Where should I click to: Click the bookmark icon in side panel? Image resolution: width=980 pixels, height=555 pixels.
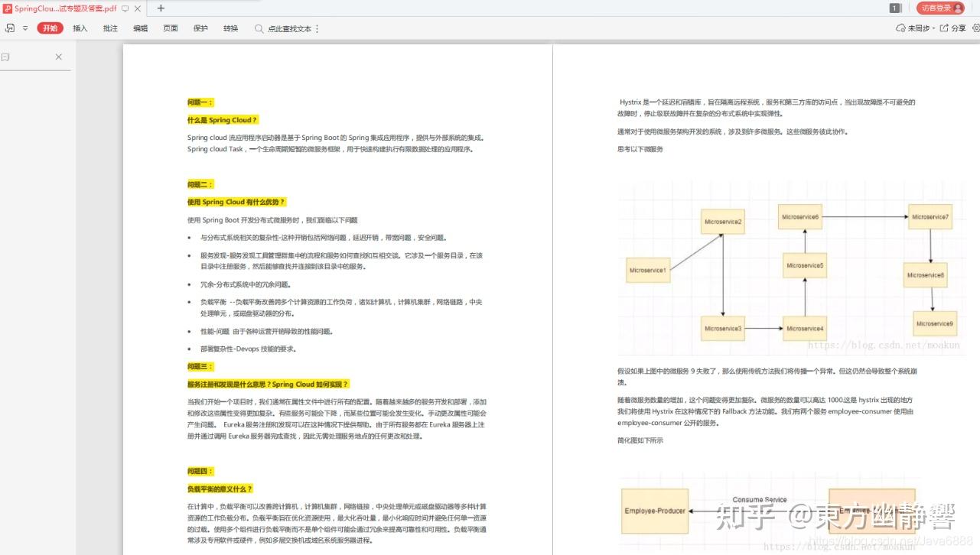pos(5,57)
